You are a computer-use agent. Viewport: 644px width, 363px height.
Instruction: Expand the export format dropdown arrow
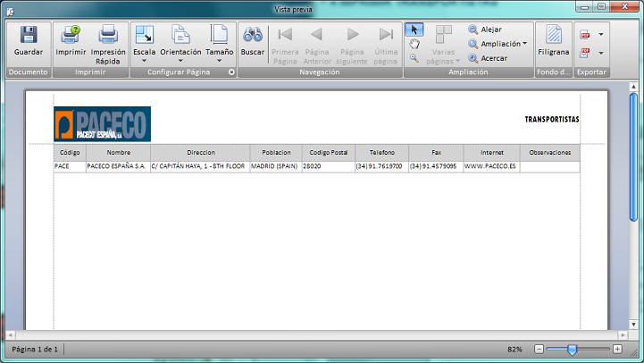point(601,34)
